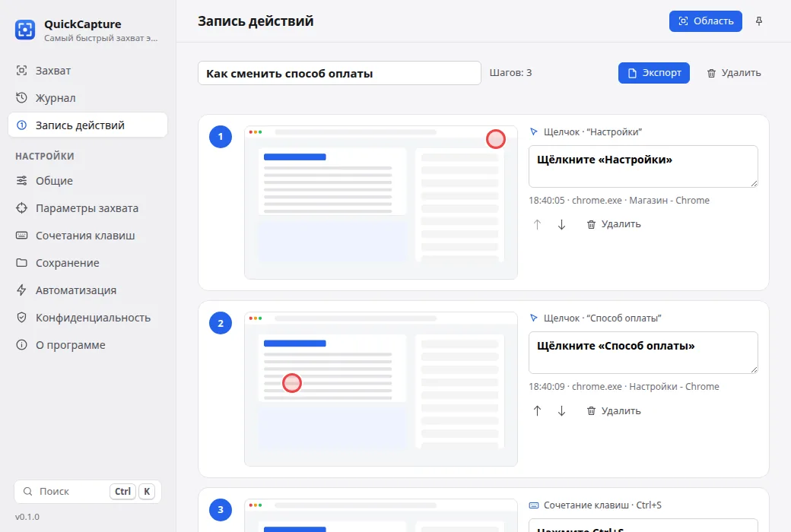Edit the «Щёлкните «Способ оплаты»» description field
Image resolution: width=791 pixels, height=532 pixels.
pos(643,353)
